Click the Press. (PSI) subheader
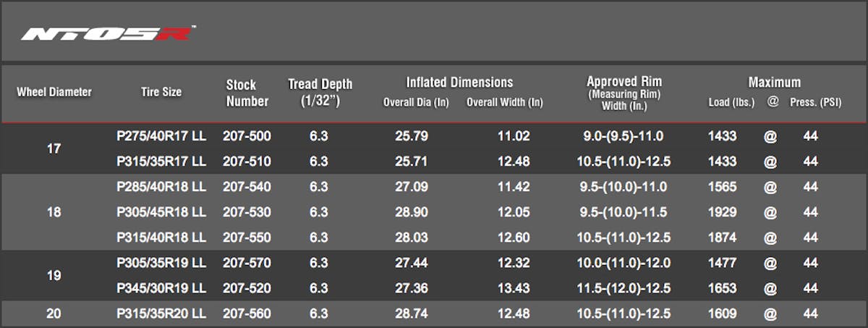This screenshot has height=328, width=868. 814,102
